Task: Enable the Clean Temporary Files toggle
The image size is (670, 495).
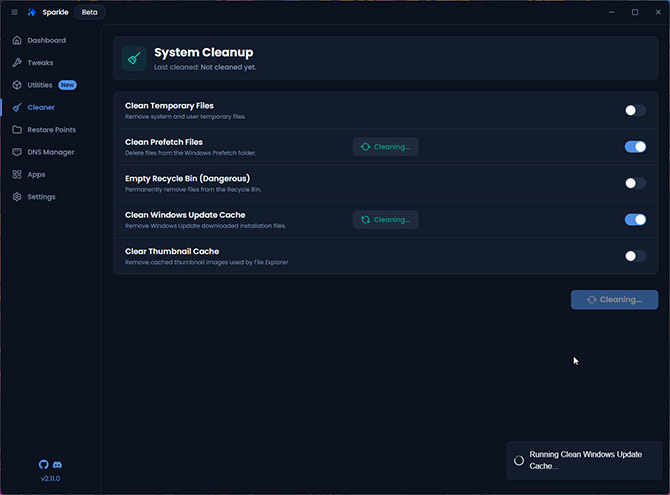Action: click(635, 110)
